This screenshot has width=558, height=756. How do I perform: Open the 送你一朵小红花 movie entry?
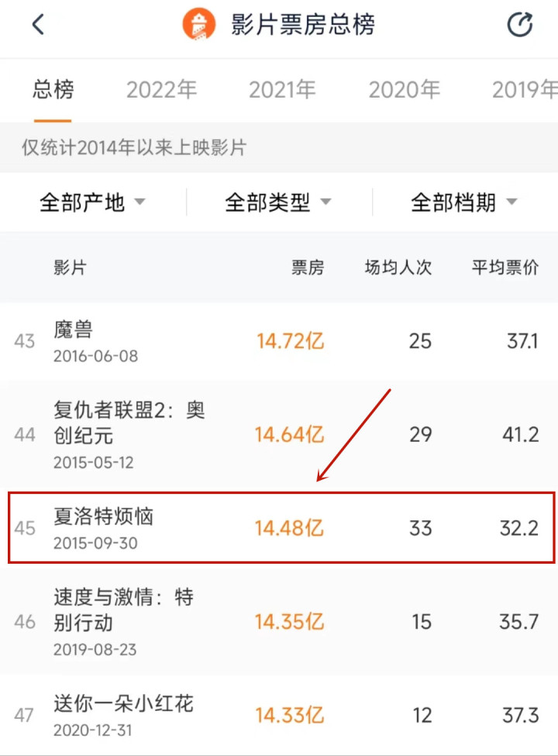click(x=279, y=716)
